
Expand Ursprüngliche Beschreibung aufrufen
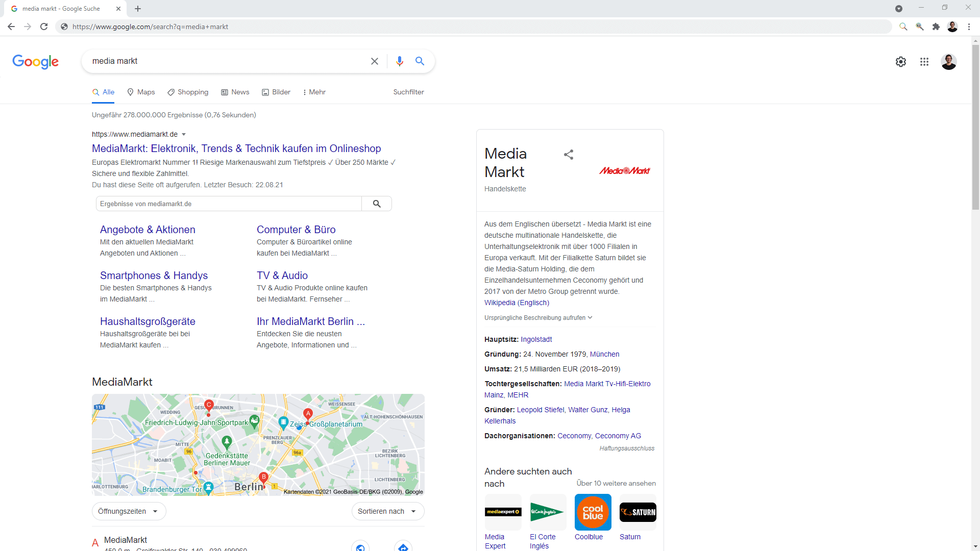pyautogui.click(x=538, y=318)
